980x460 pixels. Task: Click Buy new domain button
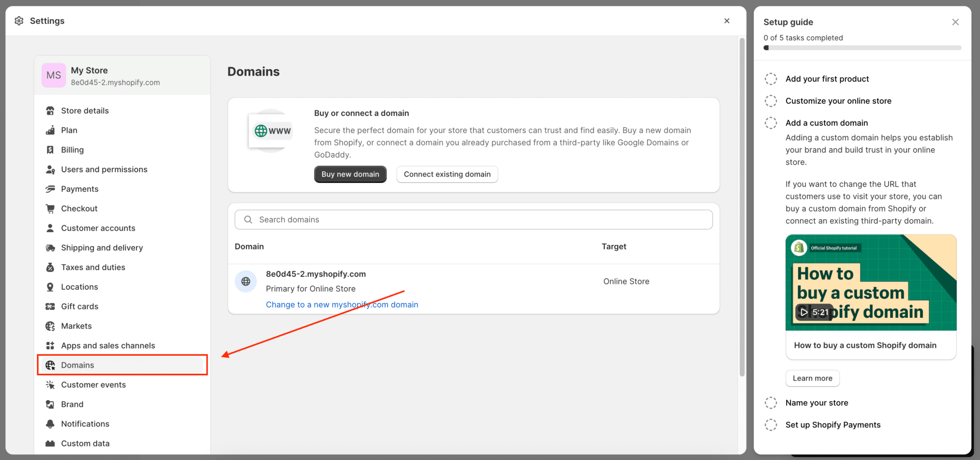(350, 174)
